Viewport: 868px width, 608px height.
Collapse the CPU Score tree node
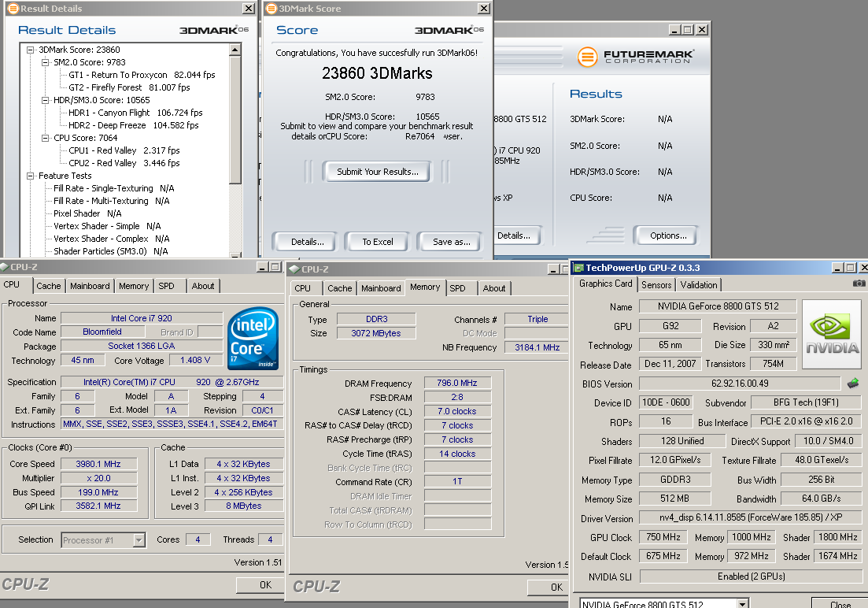(46, 138)
